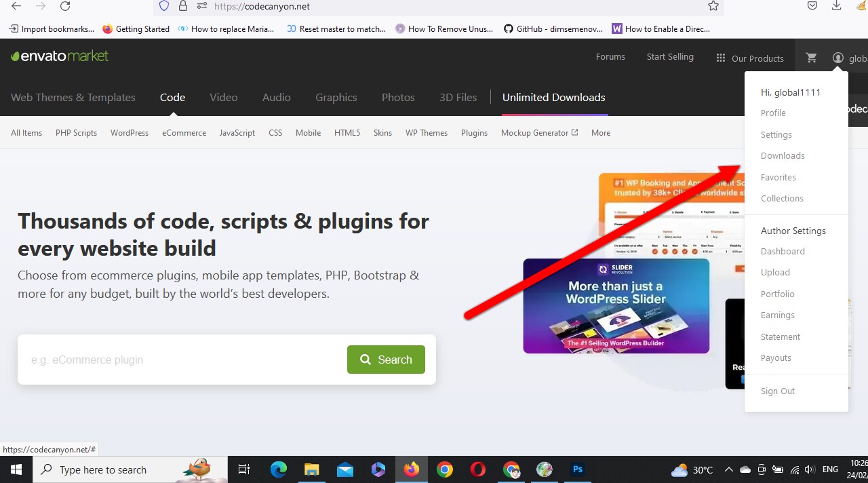Click the Envato Market logo
The height and width of the screenshot is (483, 868).
click(x=60, y=56)
